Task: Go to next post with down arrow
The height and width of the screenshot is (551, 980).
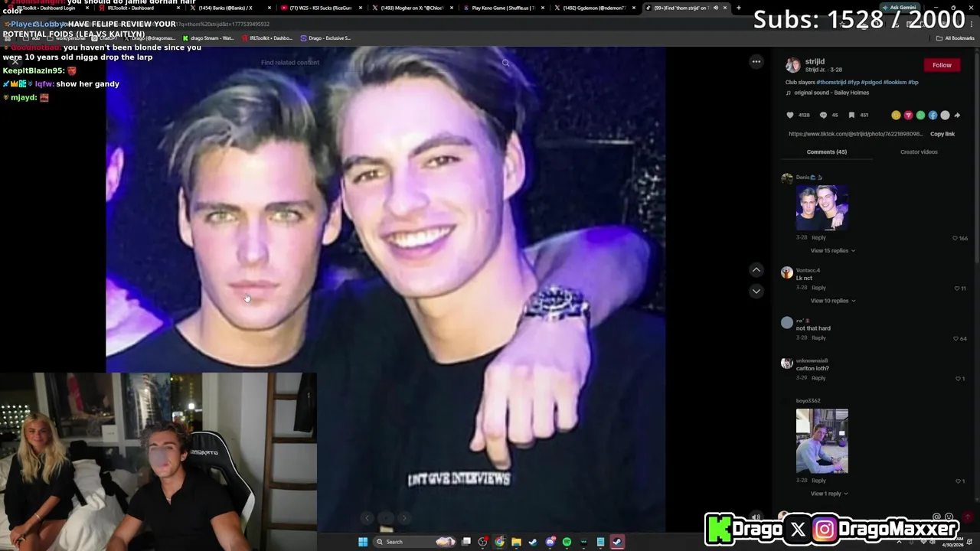Action: [756, 291]
